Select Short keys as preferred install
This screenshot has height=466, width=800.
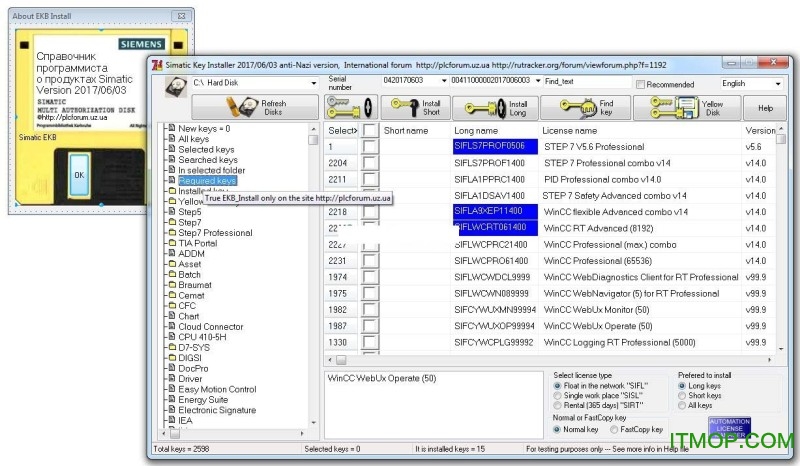tap(683, 396)
